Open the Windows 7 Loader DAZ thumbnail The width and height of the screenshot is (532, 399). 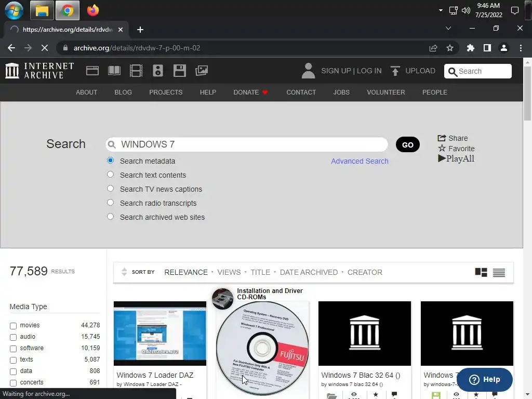click(160, 333)
